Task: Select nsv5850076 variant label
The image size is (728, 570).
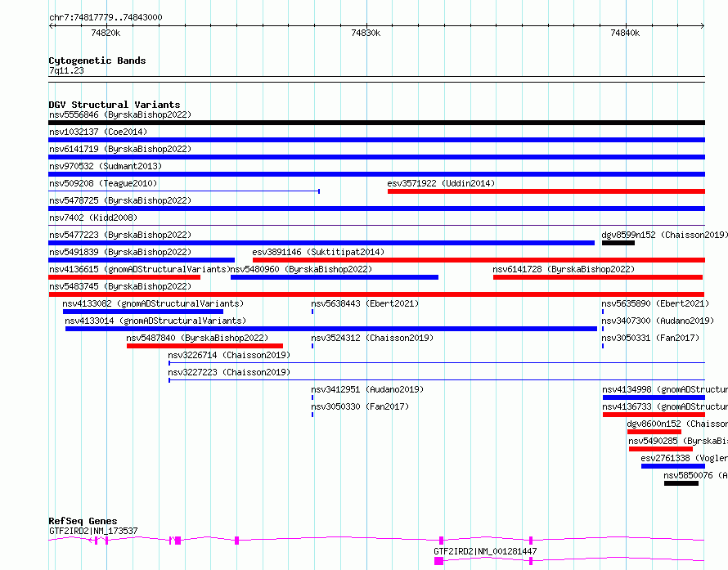Action: tap(695, 475)
